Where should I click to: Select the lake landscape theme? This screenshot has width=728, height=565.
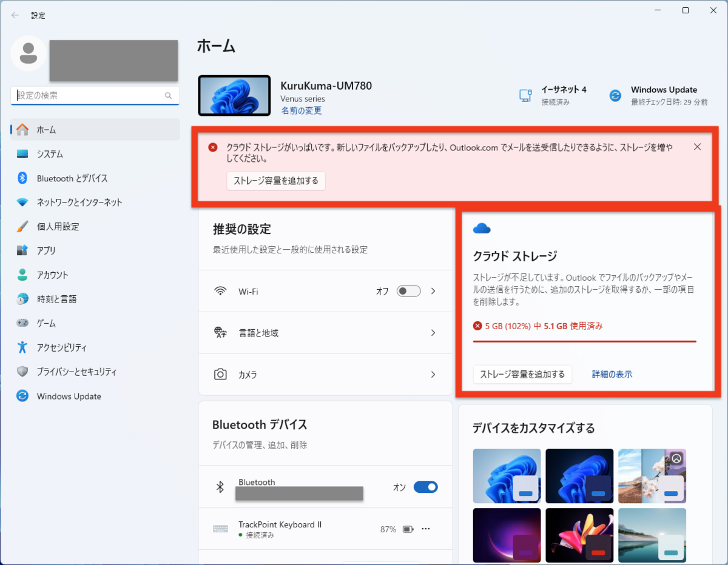click(652, 535)
